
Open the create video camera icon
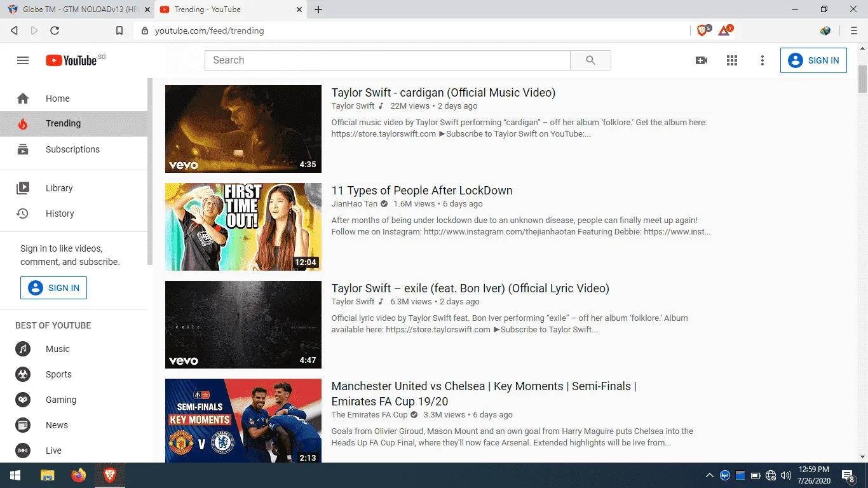(702, 60)
